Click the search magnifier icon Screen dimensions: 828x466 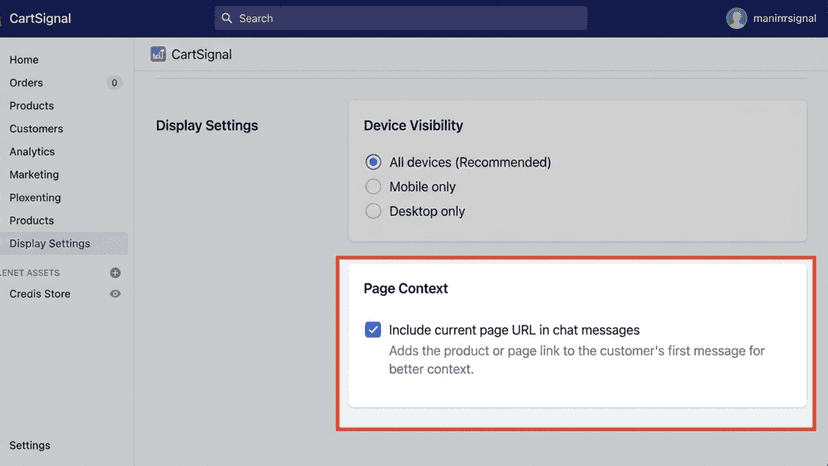pyautogui.click(x=227, y=18)
